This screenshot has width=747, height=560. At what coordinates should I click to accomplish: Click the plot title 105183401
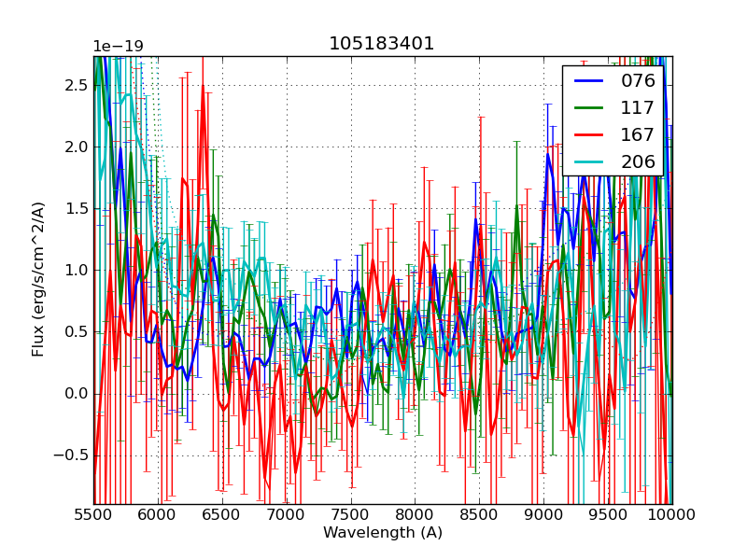[x=382, y=44]
